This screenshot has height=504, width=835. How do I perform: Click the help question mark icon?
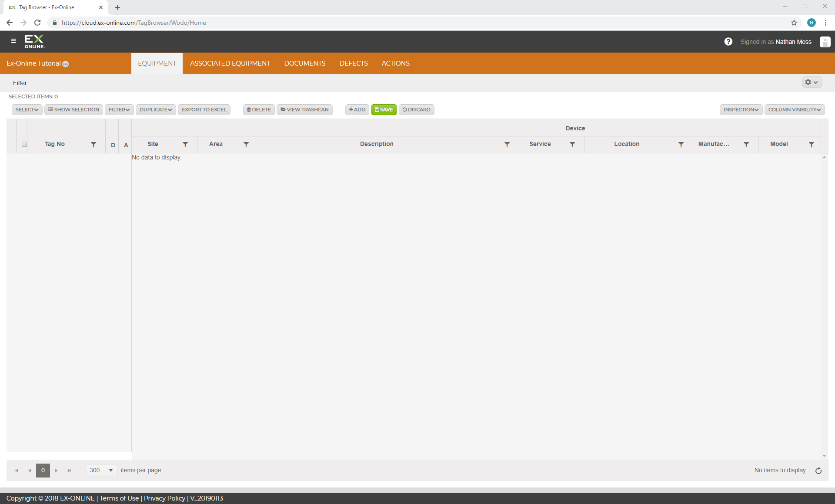(x=728, y=42)
